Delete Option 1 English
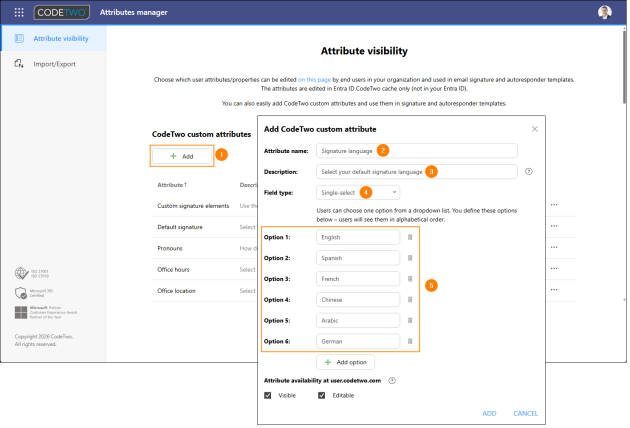This screenshot has width=630, height=428. point(410,237)
